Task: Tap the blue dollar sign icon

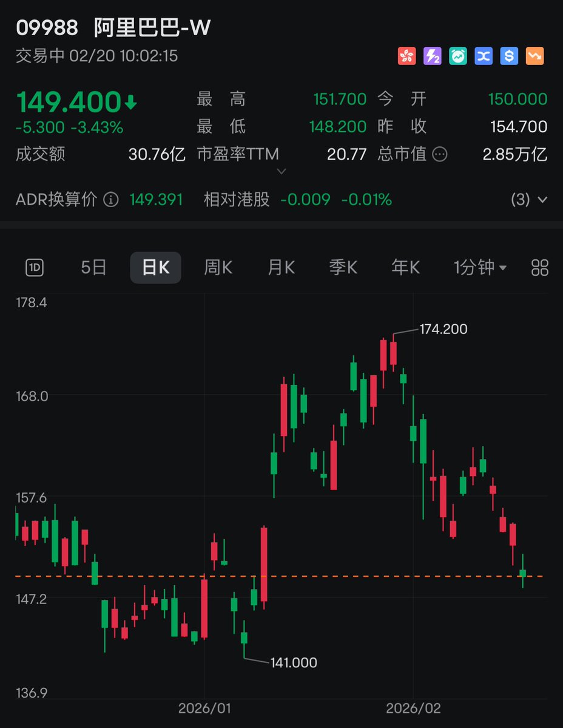Action: pyautogui.click(x=509, y=56)
